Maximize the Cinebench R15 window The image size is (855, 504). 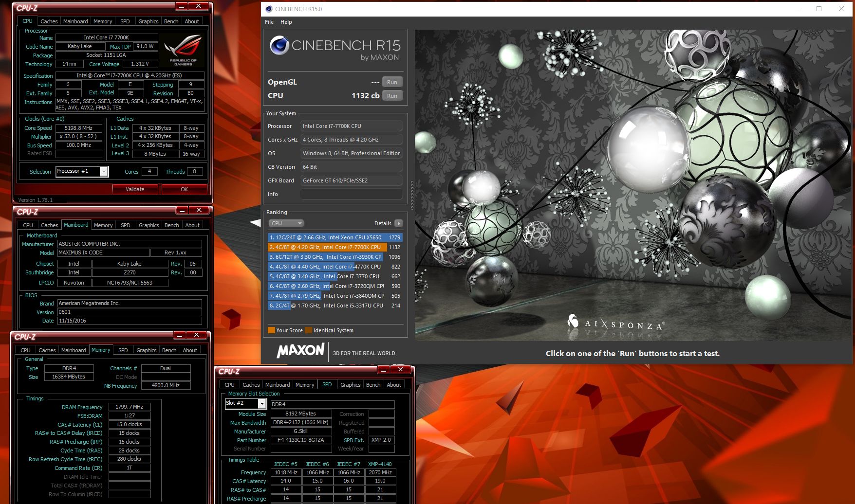(819, 9)
